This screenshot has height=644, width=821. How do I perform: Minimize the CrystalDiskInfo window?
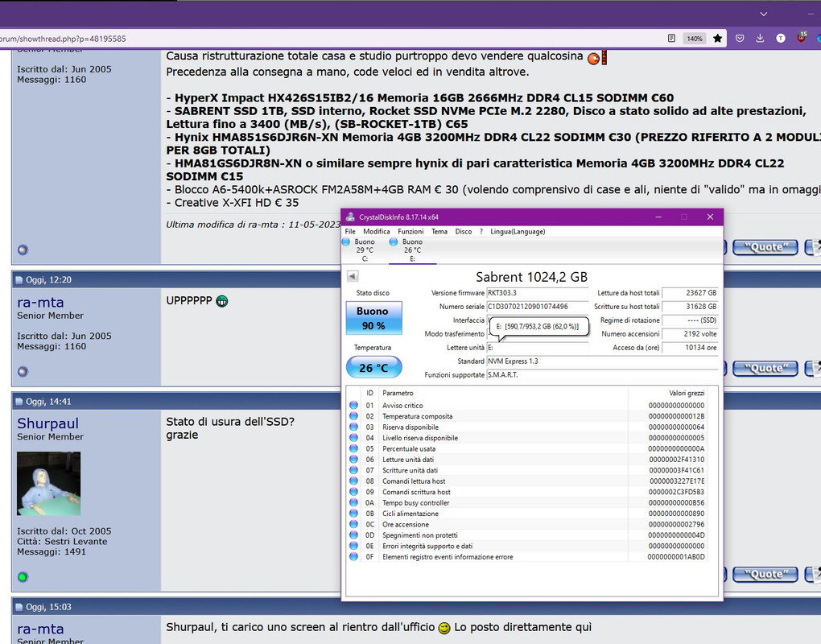point(658,217)
